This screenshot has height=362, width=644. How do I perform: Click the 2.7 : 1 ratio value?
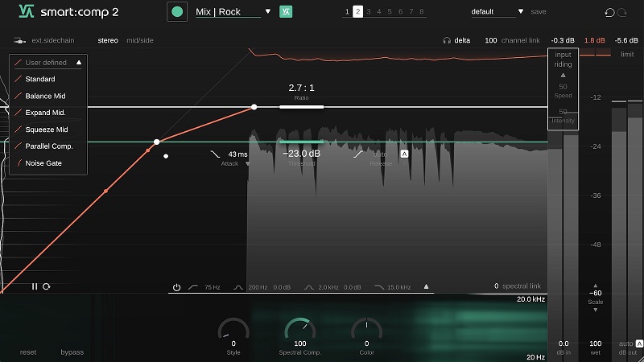click(x=301, y=88)
